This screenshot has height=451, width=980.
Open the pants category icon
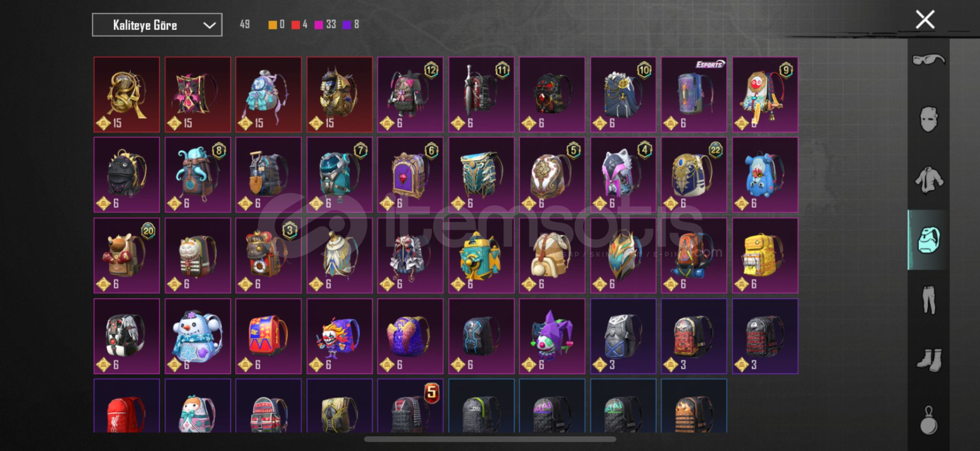(928, 300)
